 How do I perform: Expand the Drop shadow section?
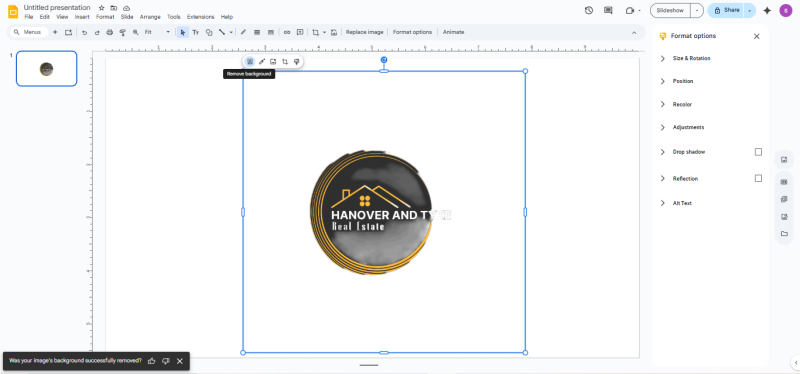663,152
